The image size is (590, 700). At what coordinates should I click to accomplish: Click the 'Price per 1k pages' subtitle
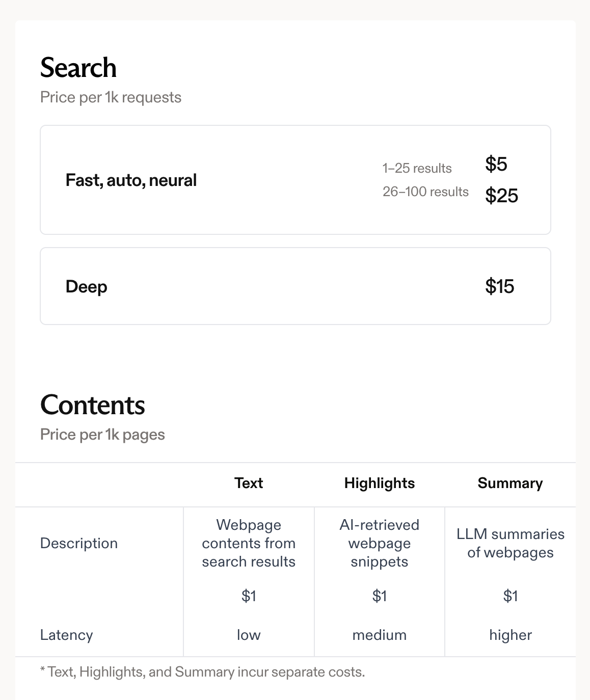pos(102,435)
